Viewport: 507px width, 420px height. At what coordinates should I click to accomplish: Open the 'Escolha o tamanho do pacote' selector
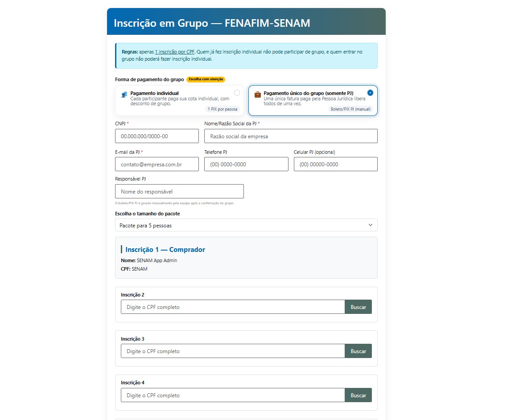coord(246,225)
